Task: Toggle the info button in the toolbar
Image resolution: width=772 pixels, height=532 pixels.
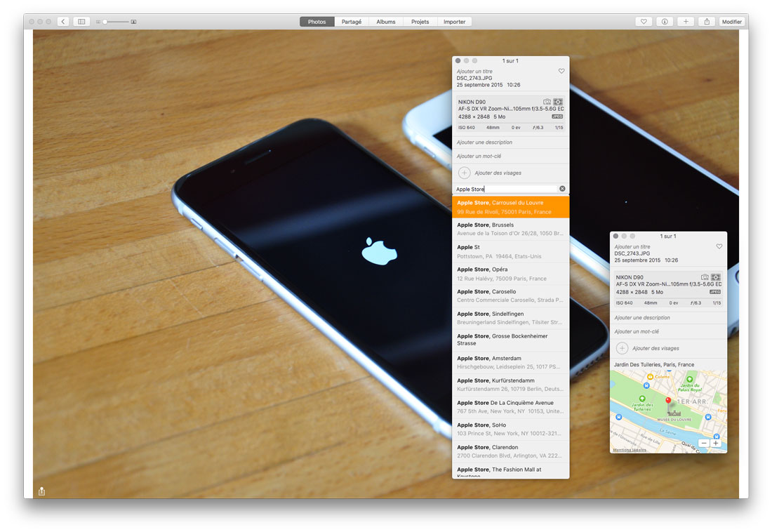Action: pyautogui.click(x=665, y=22)
